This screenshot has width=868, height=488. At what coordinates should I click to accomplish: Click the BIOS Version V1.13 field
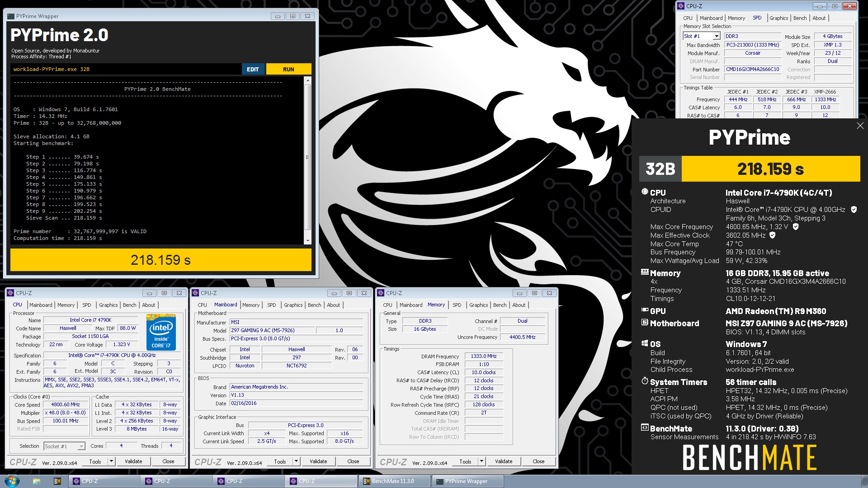tap(296, 395)
